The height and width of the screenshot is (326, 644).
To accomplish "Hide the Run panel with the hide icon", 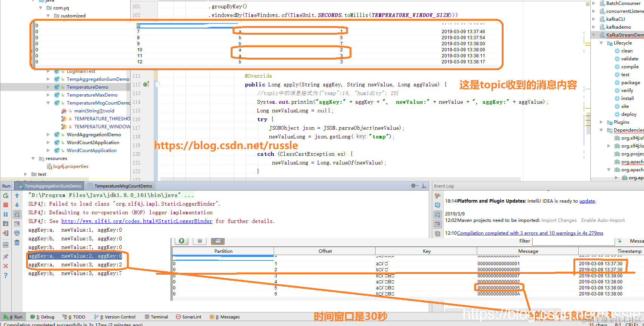I will click(x=424, y=186).
